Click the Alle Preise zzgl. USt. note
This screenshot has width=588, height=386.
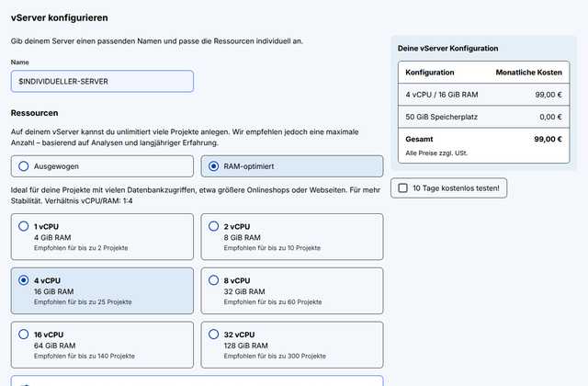tap(436, 153)
